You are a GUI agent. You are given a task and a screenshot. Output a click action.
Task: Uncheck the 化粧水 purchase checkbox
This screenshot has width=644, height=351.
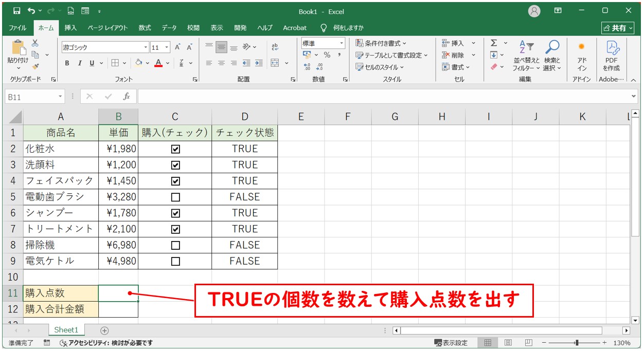pos(175,149)
